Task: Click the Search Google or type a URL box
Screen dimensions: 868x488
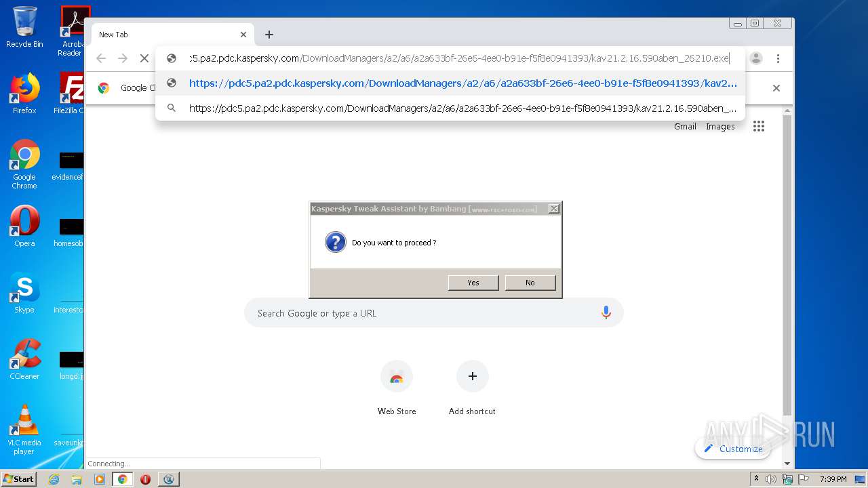Action: 434,313
